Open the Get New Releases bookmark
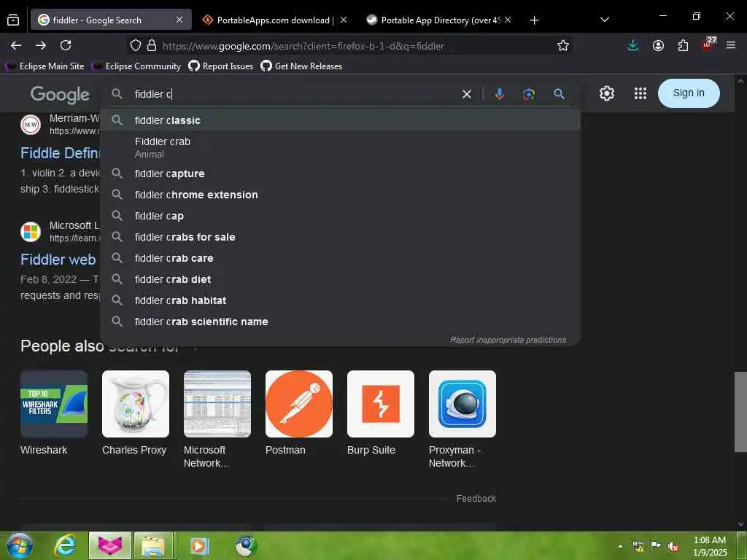The height and width of the screenshot is (560, 747). (x=301, y=66)
